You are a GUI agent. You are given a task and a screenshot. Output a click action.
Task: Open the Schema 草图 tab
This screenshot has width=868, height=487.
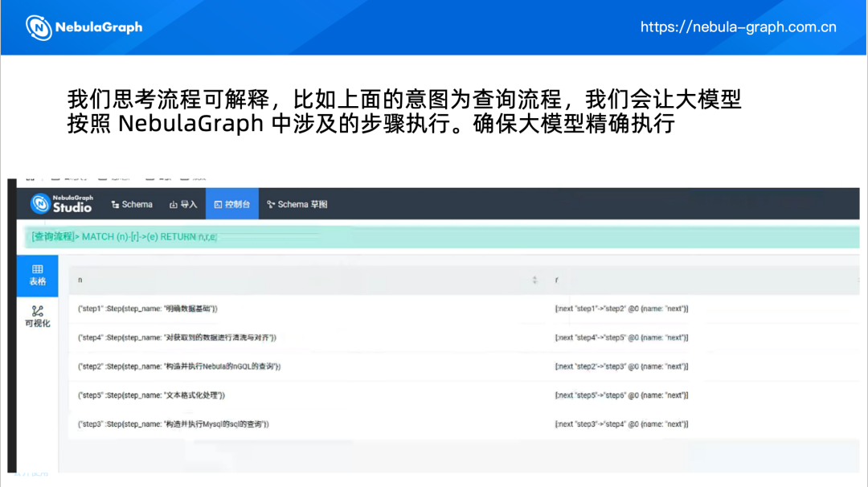click(x=297, y=205)
